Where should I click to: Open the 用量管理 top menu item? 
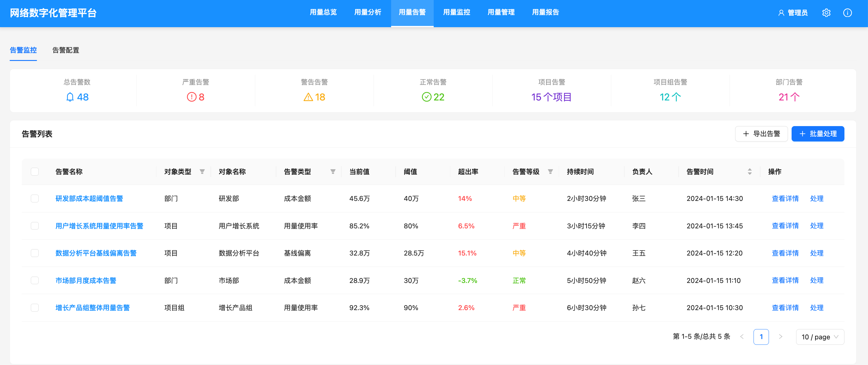(x=501, y=12)
